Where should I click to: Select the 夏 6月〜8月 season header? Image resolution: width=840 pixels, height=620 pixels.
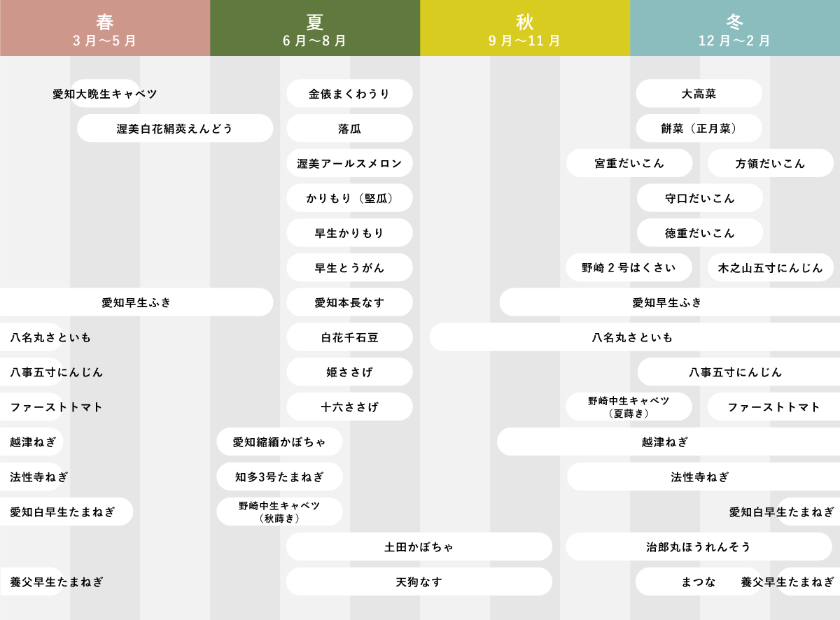pyautogui.click(x=315, y=28)
